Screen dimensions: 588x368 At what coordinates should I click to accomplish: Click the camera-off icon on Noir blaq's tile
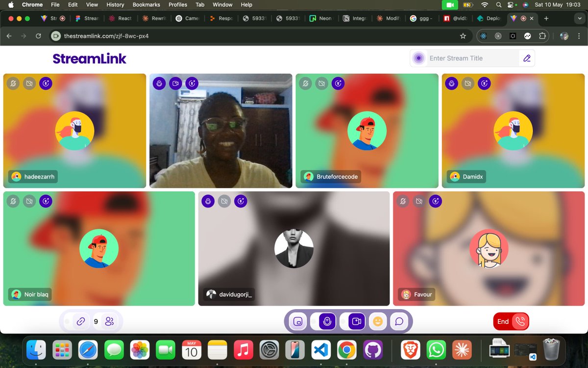29,201
